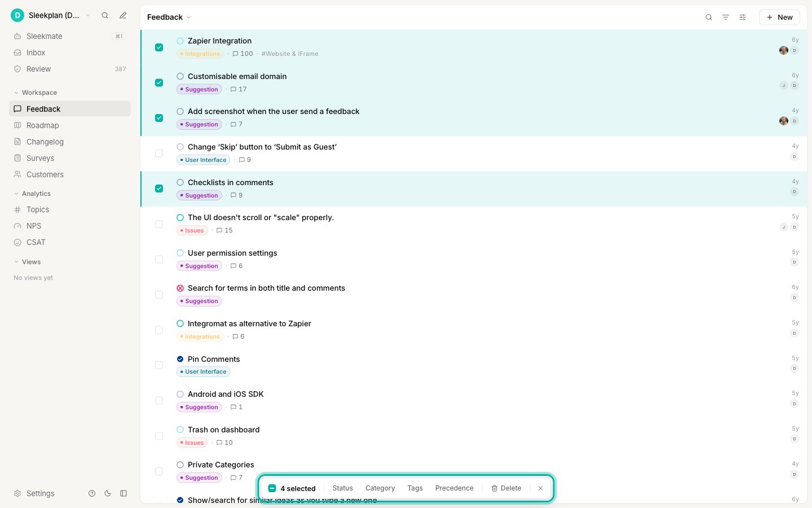Click the status circle of Integromat as alternative
This screenshot has height=508, width=812.
click(180, 323)
